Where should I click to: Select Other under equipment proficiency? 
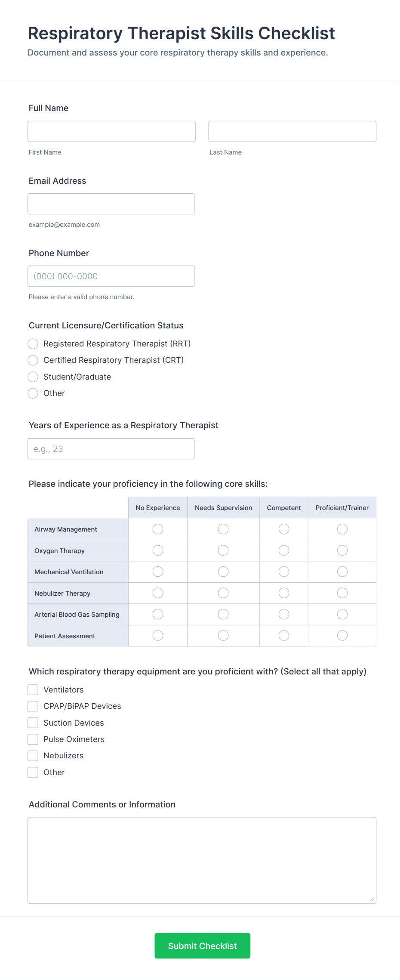(x=33, y=772)
